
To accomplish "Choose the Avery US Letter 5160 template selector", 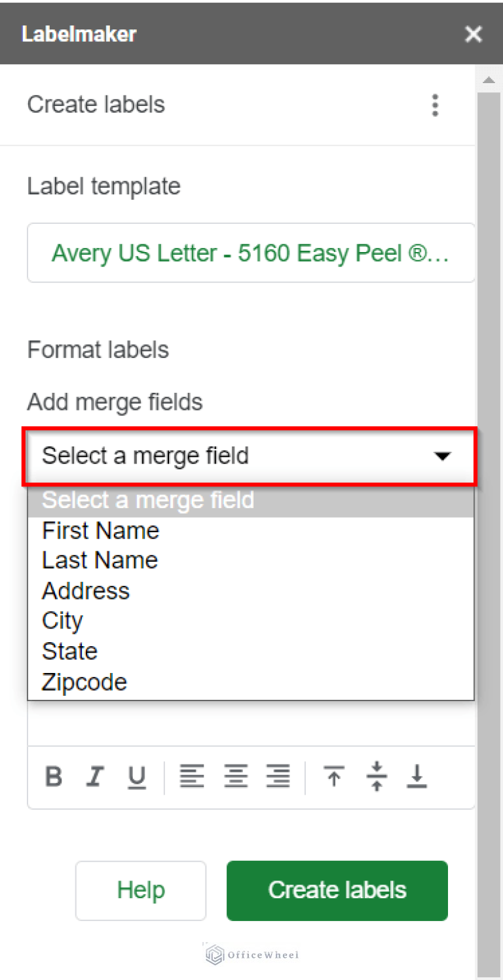I will tap(251, 253).
